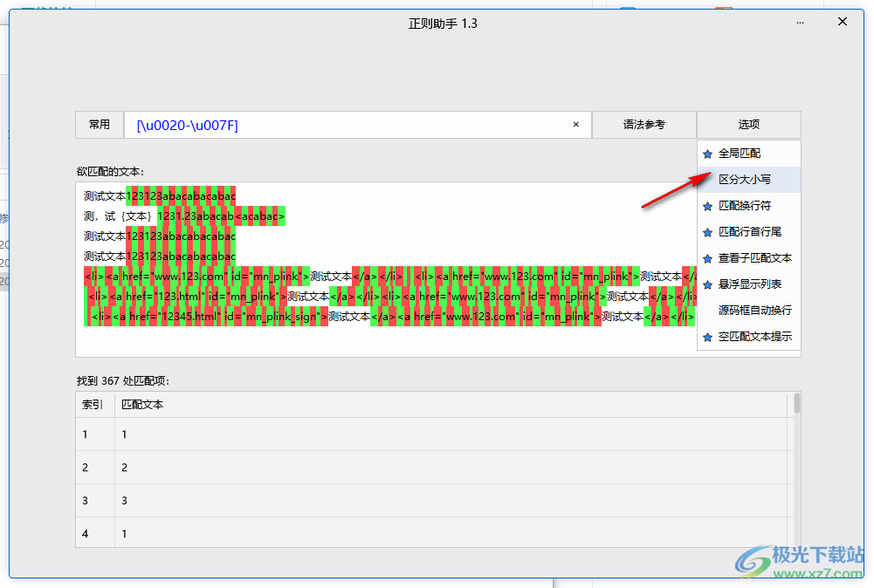This screenshot has width=874, height=588.
Task: Open the 常用 common patterns button
Action: point(100,125)
